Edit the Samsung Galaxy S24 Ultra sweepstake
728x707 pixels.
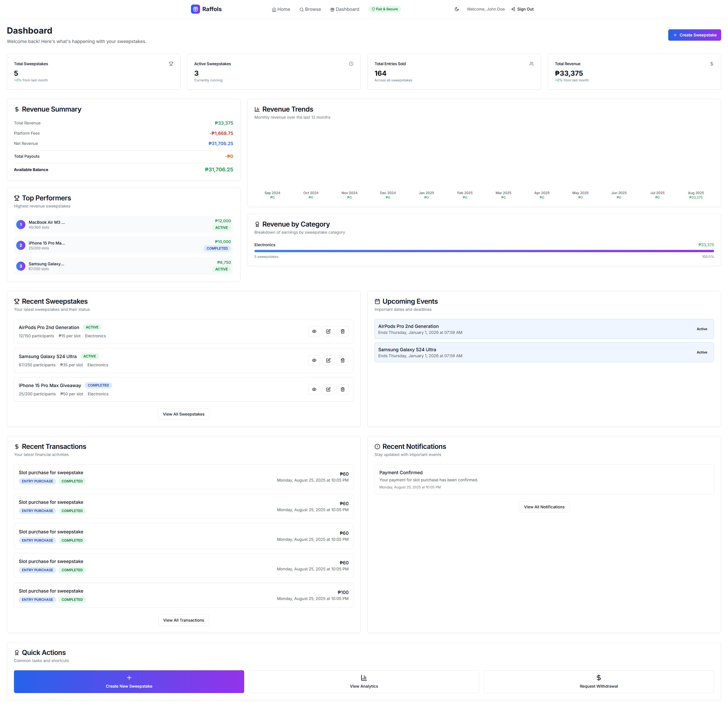click(x=328, y=360)
